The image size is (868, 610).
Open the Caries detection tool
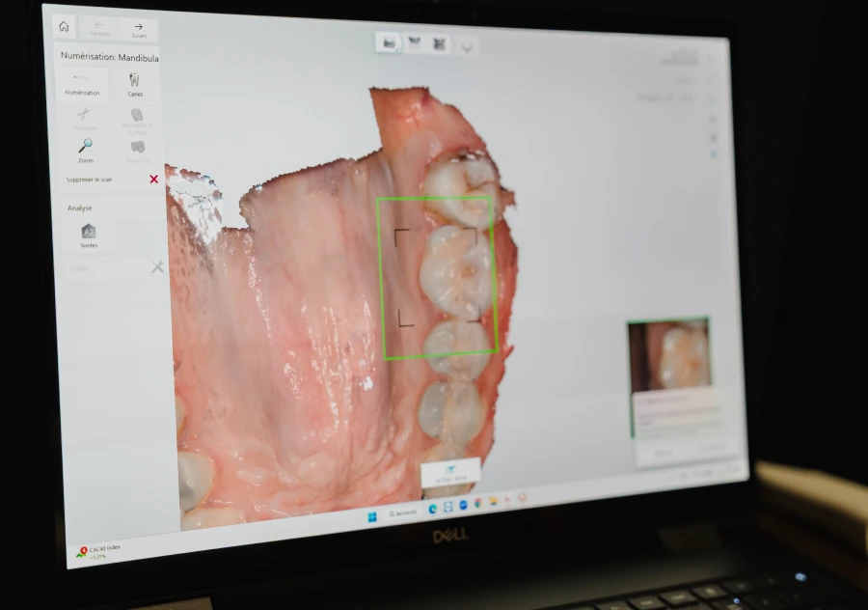click(x=135, y=84)
